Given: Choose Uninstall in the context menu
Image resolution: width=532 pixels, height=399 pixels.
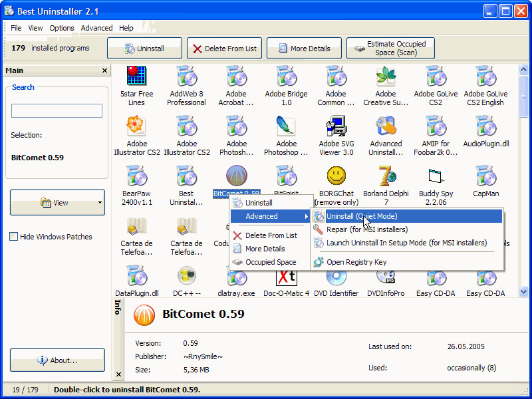Looking at the screenshot, I should (270, 203).
